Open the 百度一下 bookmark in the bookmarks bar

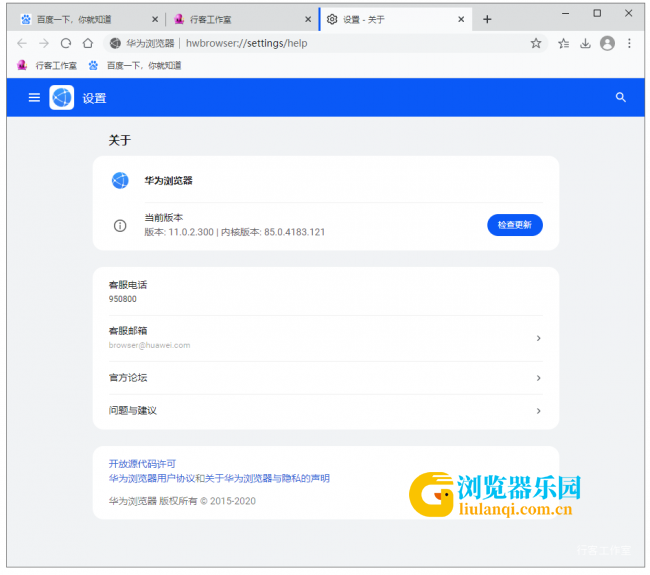[135, 66]
